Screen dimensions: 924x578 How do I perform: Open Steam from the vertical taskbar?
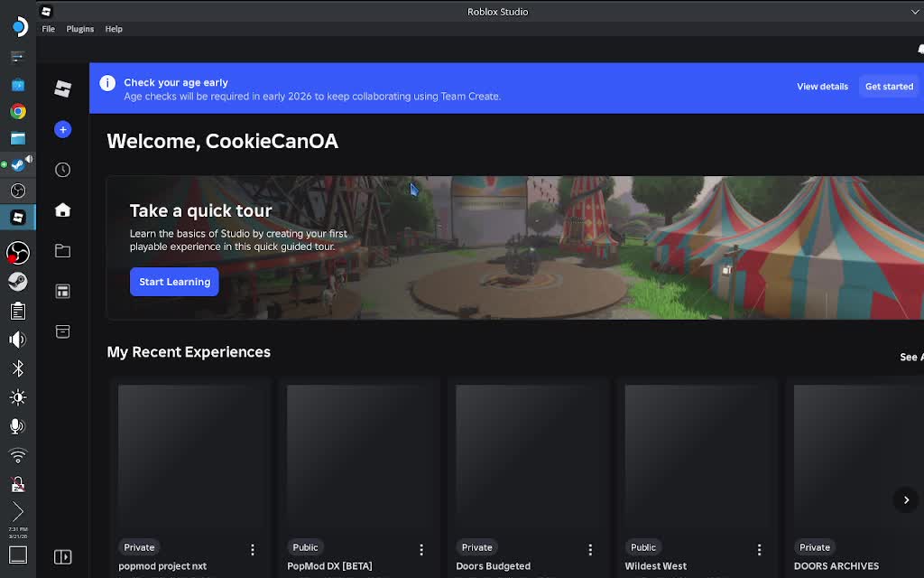(x=19, y=281)
